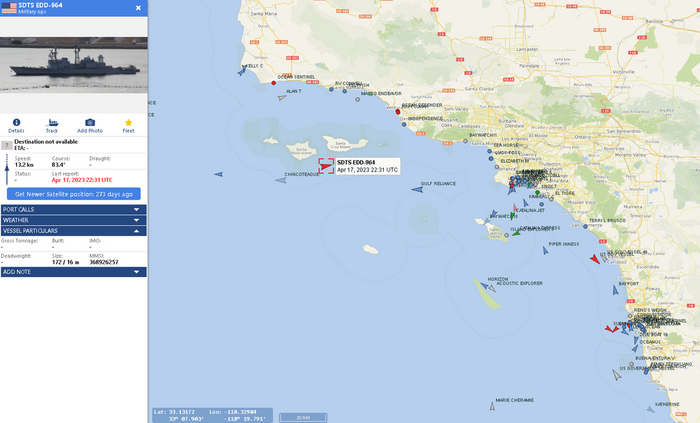Click the unknown destination question mark icon
This screenshot has height=423, width=700.
7,145
